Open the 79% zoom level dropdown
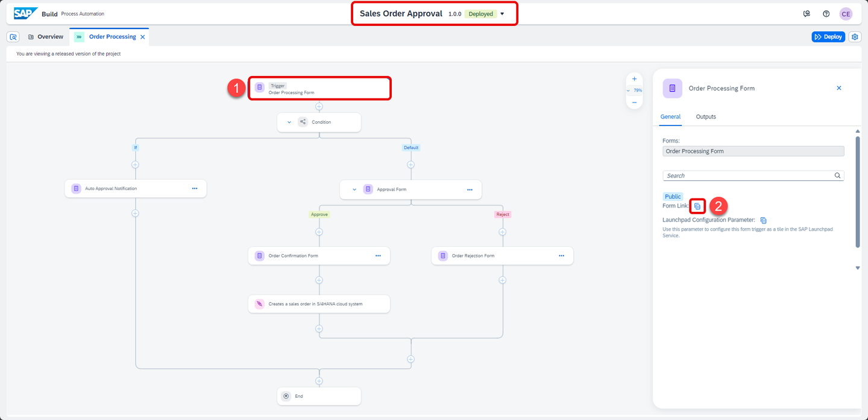 pos(634,91)
